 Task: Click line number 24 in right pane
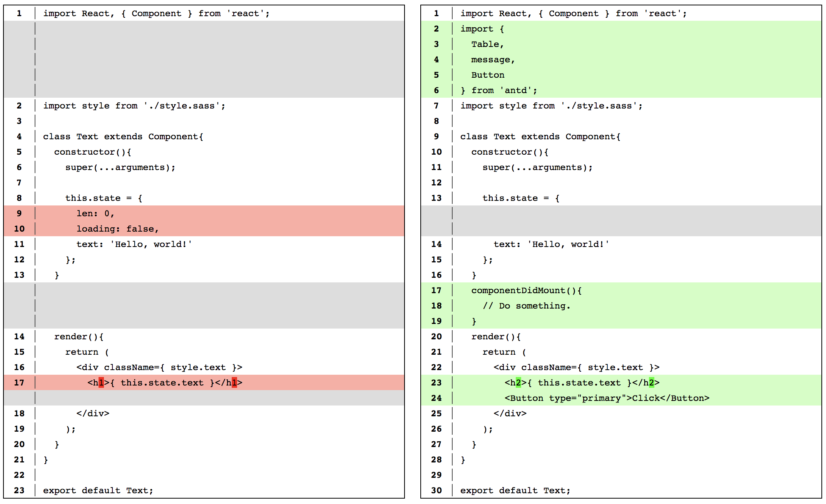tap(436, 398)
